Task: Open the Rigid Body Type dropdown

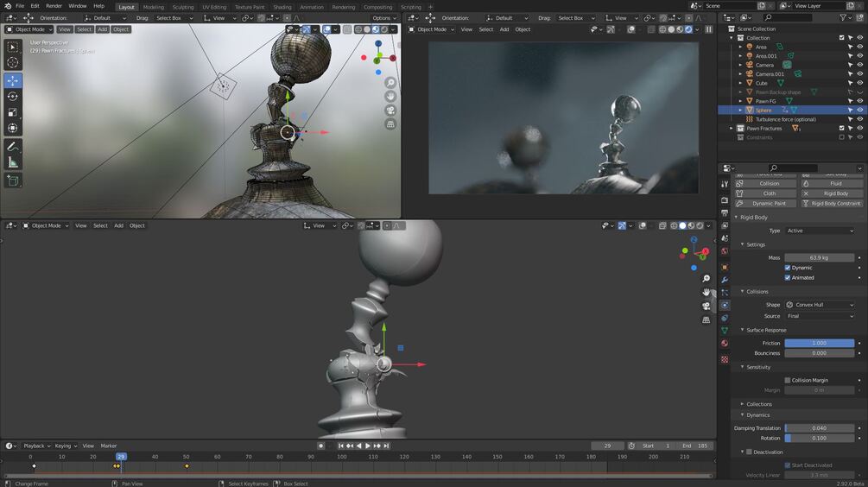Action: pyautogui.click(x=820, y=231)
